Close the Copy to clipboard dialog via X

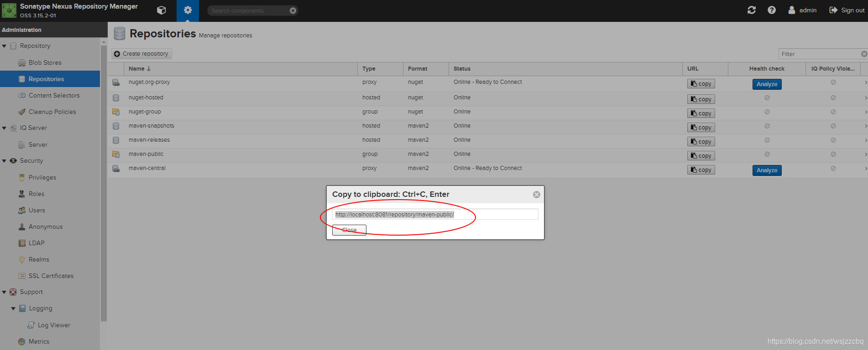pyautogui.click(x=537, y=195)
